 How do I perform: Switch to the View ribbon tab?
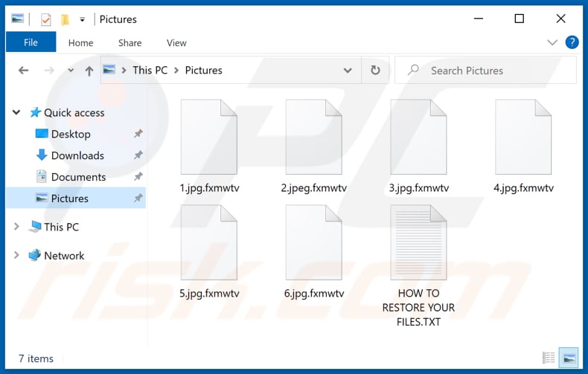(x=176, y=43)
